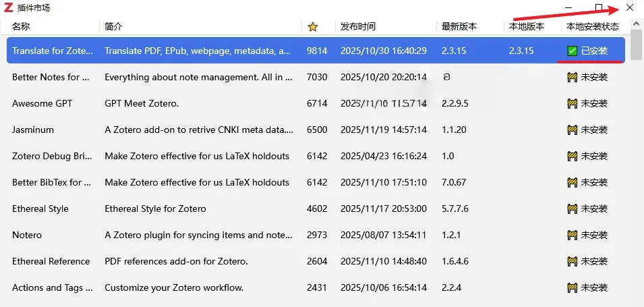Select the Better Notes for ... plugin name
644x307 pixels.
[x=51, y=78]
